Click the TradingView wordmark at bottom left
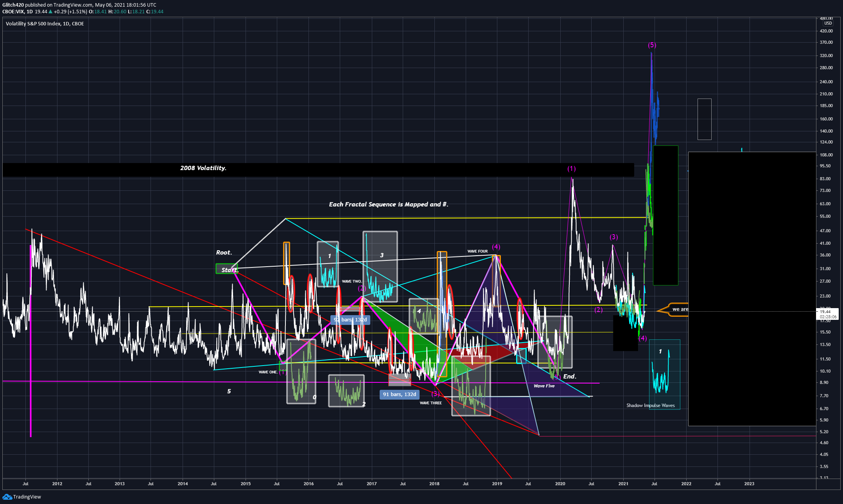 coord(27,497)
